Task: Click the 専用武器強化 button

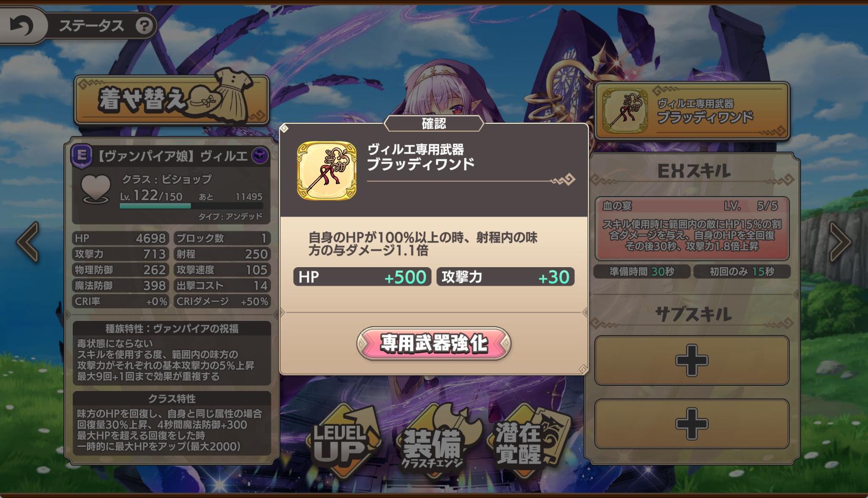Action: point(434,344)
